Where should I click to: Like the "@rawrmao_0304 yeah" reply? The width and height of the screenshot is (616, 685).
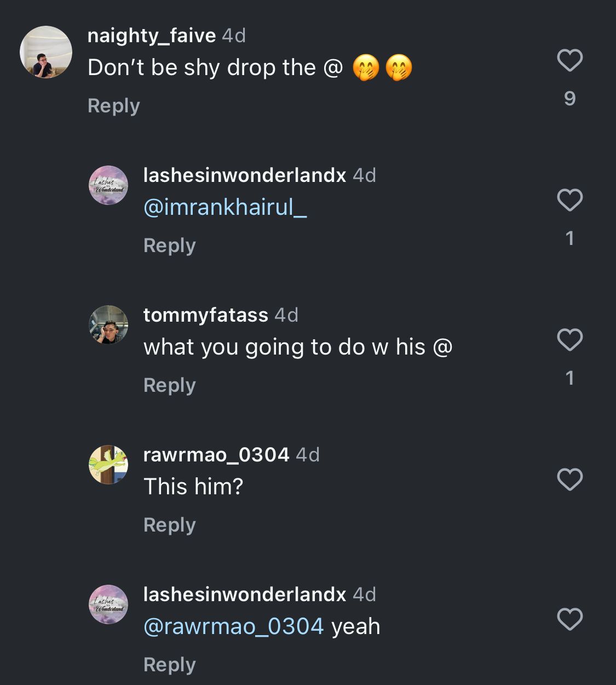(x=569, y=619)
